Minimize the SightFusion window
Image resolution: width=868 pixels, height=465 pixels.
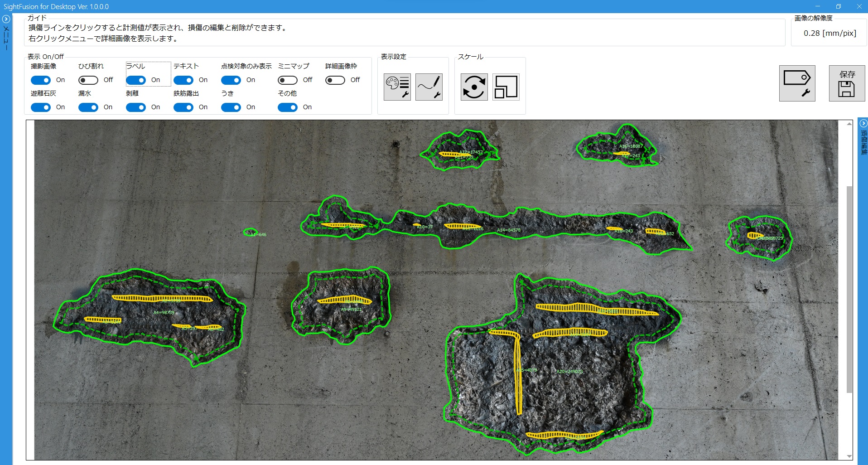pyautogui.click(x=818, y=6)
